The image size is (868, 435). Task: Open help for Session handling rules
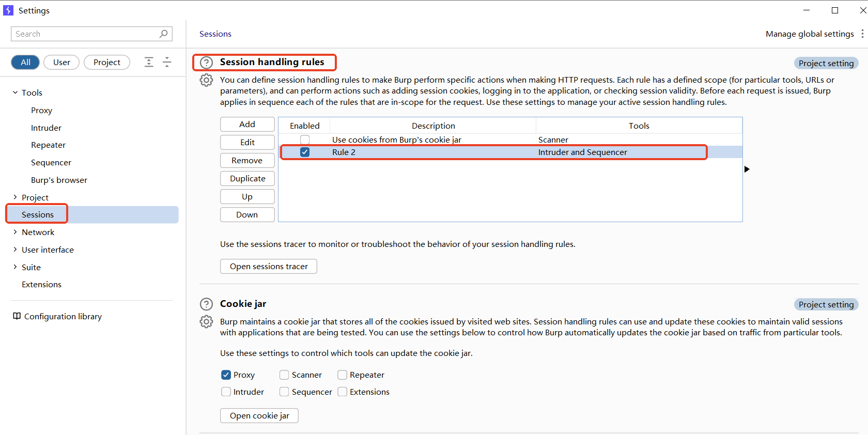[x=206, y=63]
